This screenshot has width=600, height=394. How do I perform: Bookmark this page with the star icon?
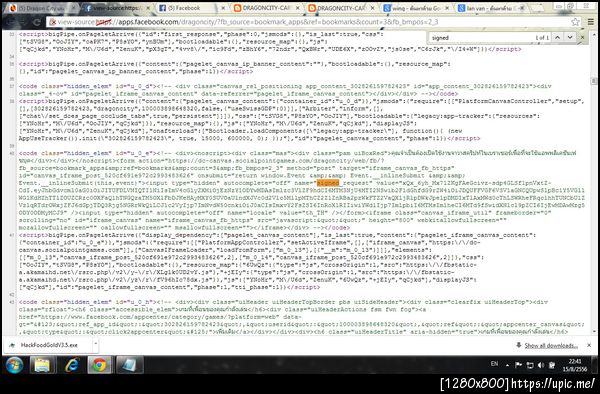575,22
